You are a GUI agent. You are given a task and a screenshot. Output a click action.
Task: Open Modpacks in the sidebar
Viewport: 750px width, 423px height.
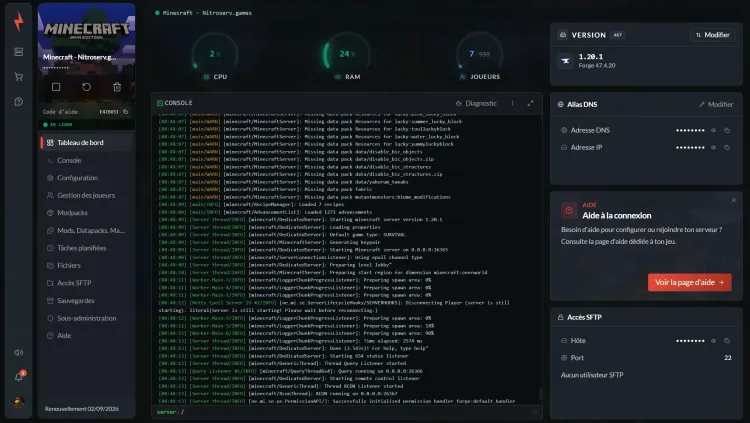point(86,213)
